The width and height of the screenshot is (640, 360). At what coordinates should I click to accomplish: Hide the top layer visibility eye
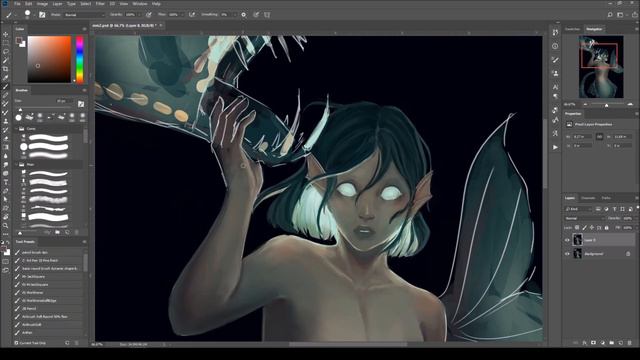(x=567, y=240)
